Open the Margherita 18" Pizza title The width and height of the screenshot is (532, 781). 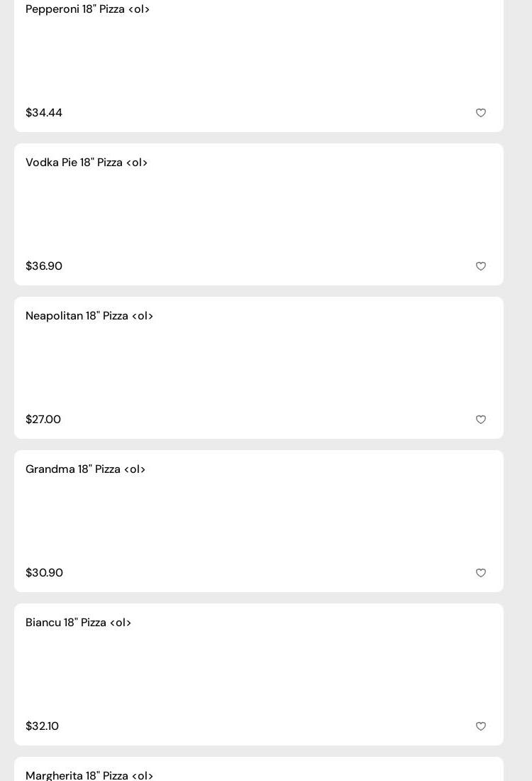(x=89, y=775)
